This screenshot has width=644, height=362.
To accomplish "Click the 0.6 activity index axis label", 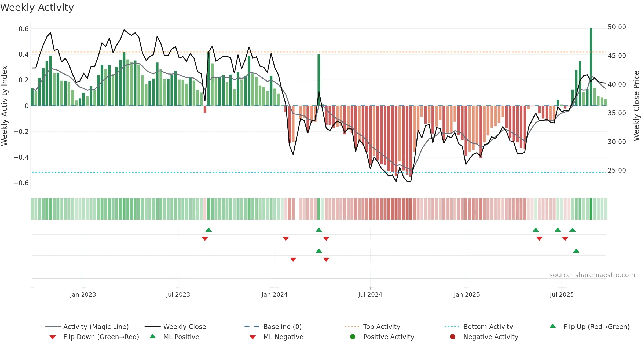I will coord(24,29).
